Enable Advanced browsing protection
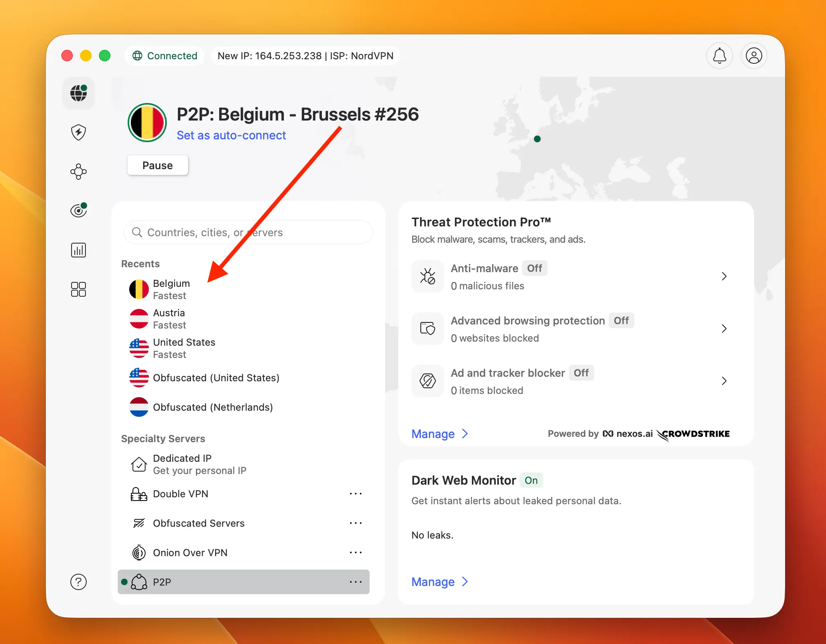The width and height of the screenshot is (826, 644). click(x=621, y=320)
